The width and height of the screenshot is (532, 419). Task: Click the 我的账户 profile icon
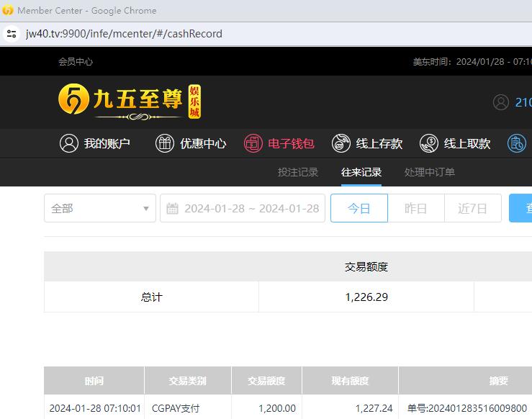(x=69, y=143)
